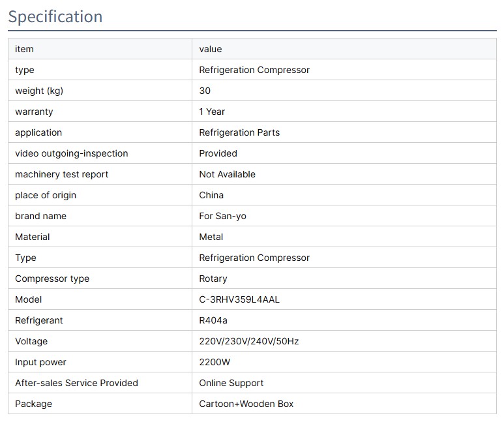This screenshot has height=422, width=504.
Task: Select the model number C-3RHV359L4AAL
Action: tap(239, 299)
